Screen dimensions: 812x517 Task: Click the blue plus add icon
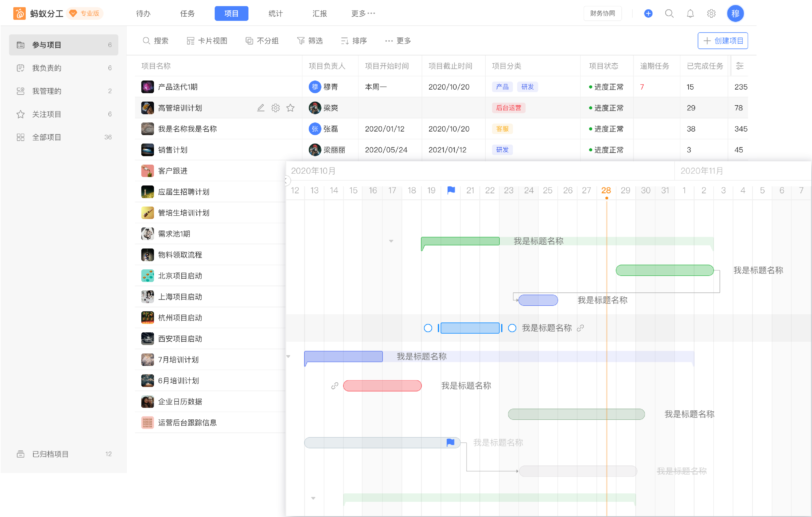[648, 13]
